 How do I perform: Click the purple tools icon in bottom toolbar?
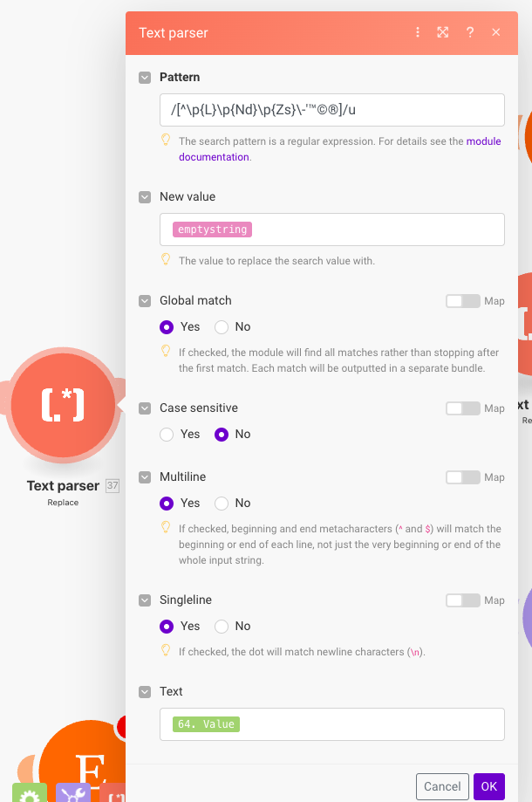pyautogui.click(x=73, y=792)
